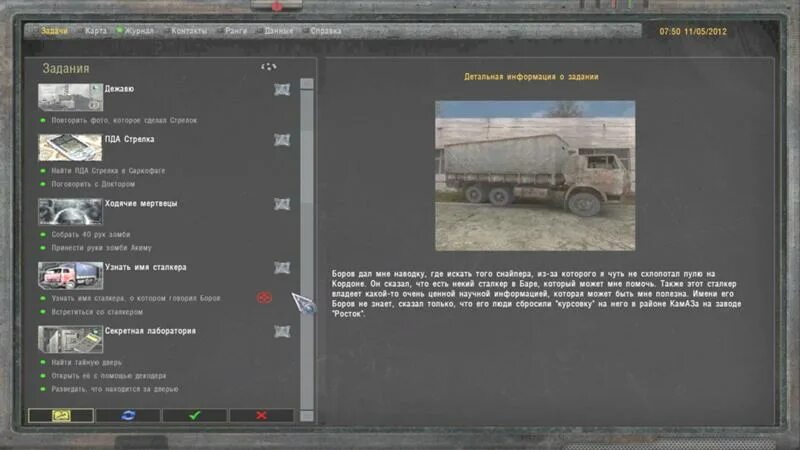Screen dimensions: 800x450
Task: Click subtask 'Встретиться со сталкером'
Action: pos(97,312)
